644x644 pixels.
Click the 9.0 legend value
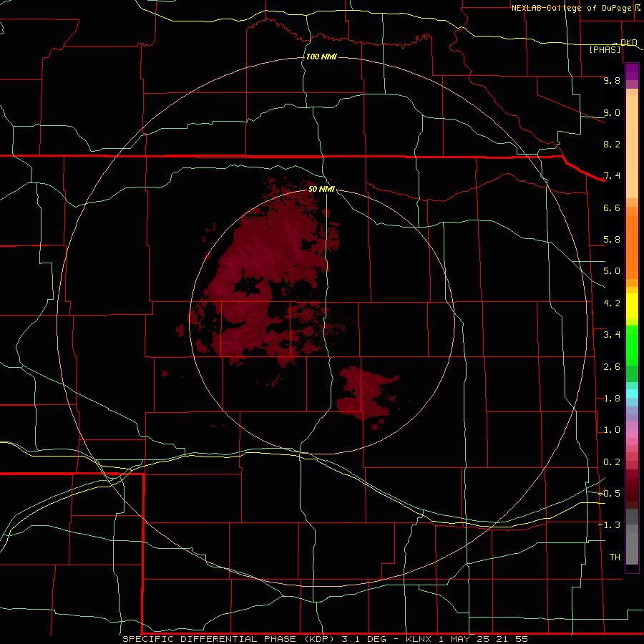[612, 112]
